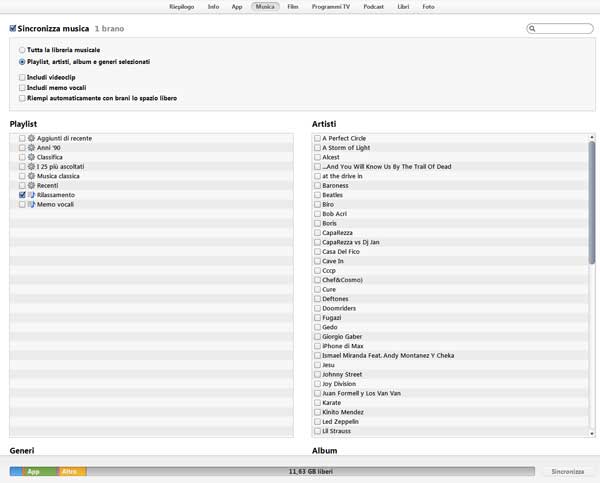This screenshot has height=483, width=600.
Task: Check artist Beatles
Action: [x=317, y=195]
